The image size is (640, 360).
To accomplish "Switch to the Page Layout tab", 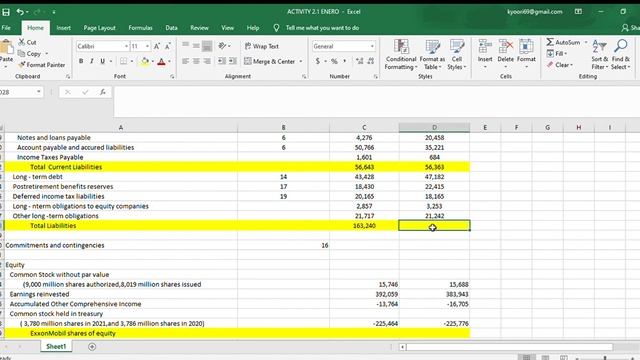I will click(99, 28).
